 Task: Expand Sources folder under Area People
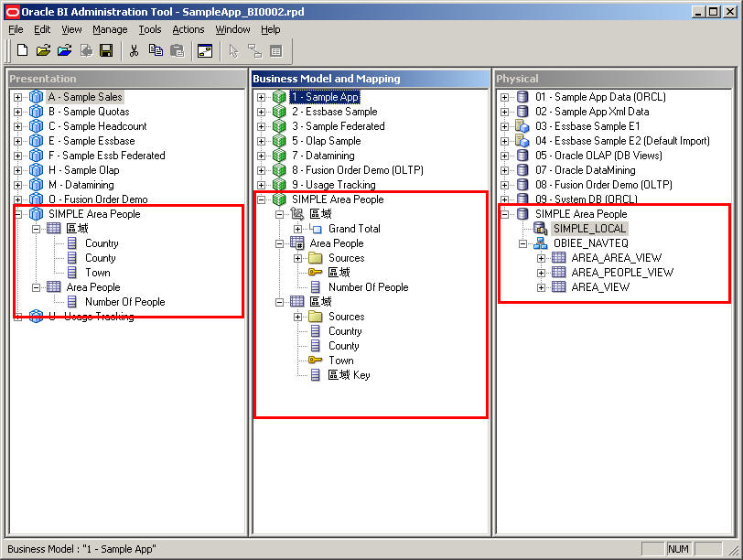(297, 259)
